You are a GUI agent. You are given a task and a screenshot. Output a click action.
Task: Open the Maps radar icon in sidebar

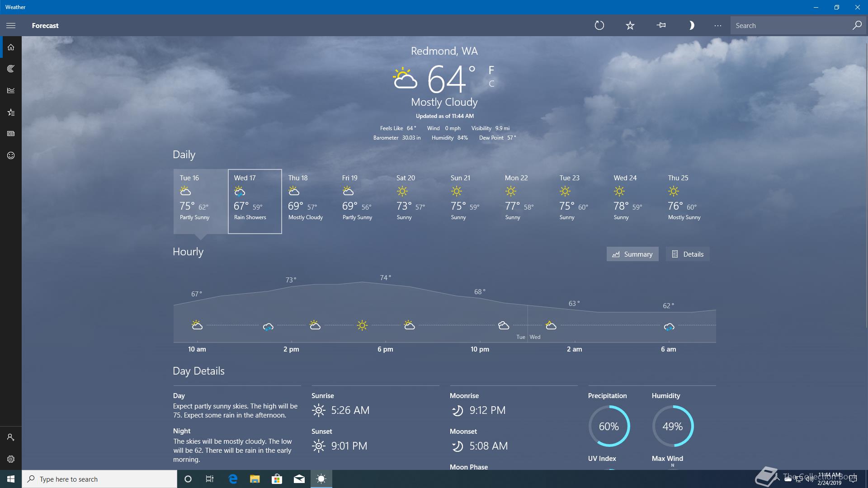[11, 69]
